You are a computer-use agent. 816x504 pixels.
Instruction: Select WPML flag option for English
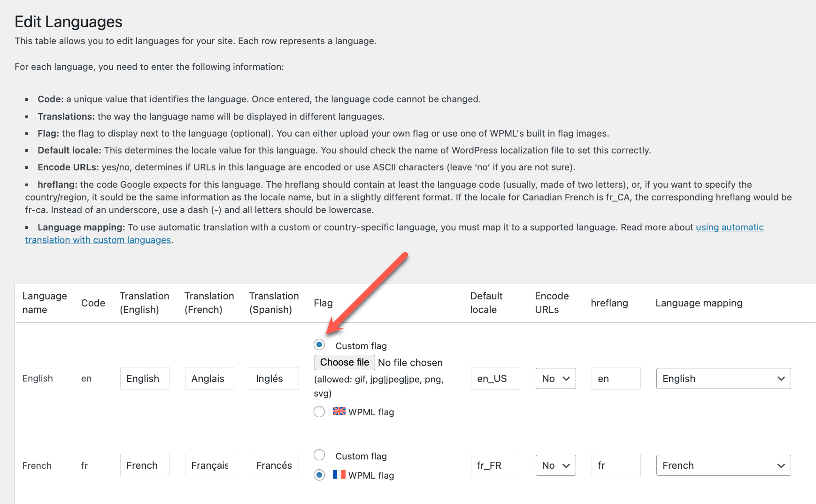coord(319,412)
